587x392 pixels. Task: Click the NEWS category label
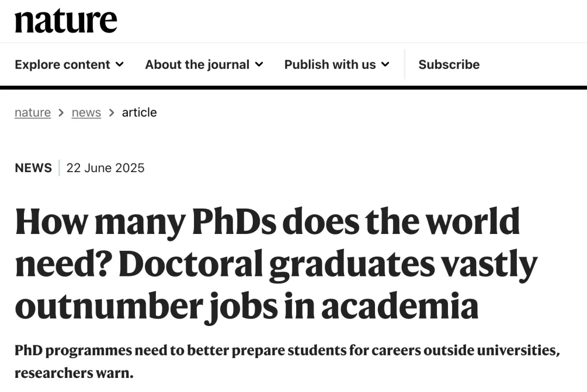tap(33, 168)
